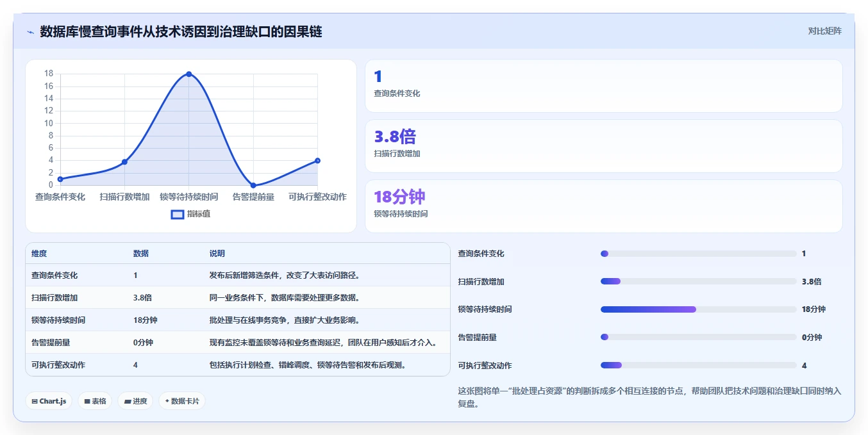This screenshot has width=868, height=435.
Task: Select the 表格 tag
Action: point(96,401)
